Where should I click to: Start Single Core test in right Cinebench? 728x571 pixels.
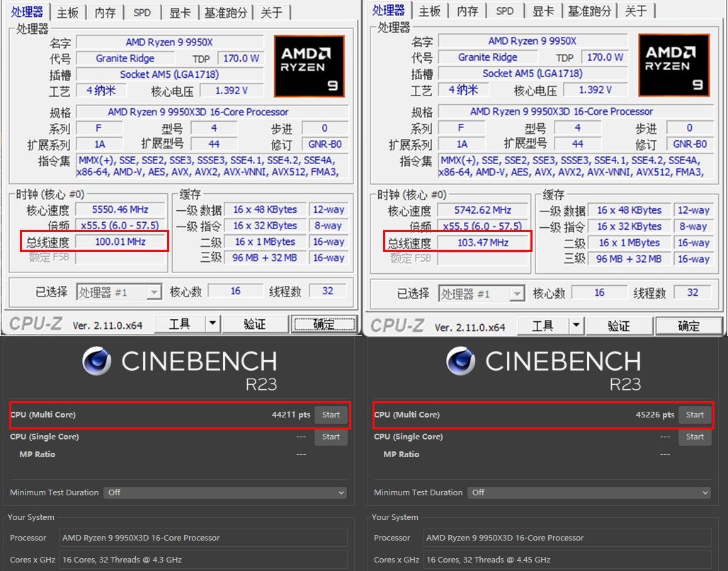pos(695,437)
